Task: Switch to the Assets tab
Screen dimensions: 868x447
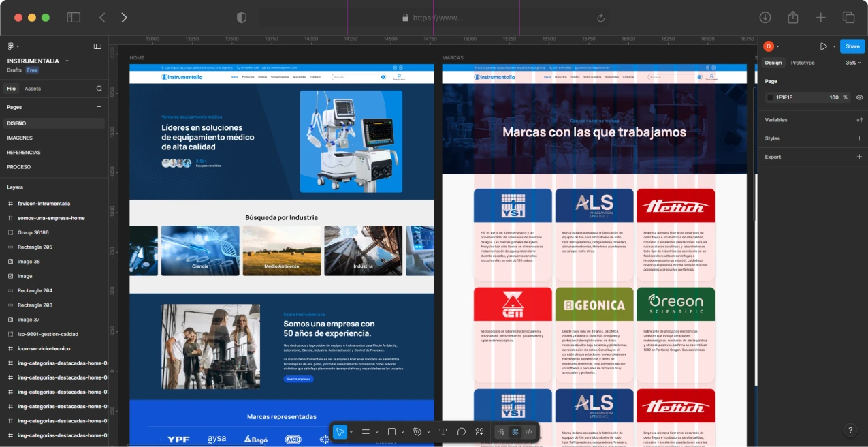Action: point(33,89)
